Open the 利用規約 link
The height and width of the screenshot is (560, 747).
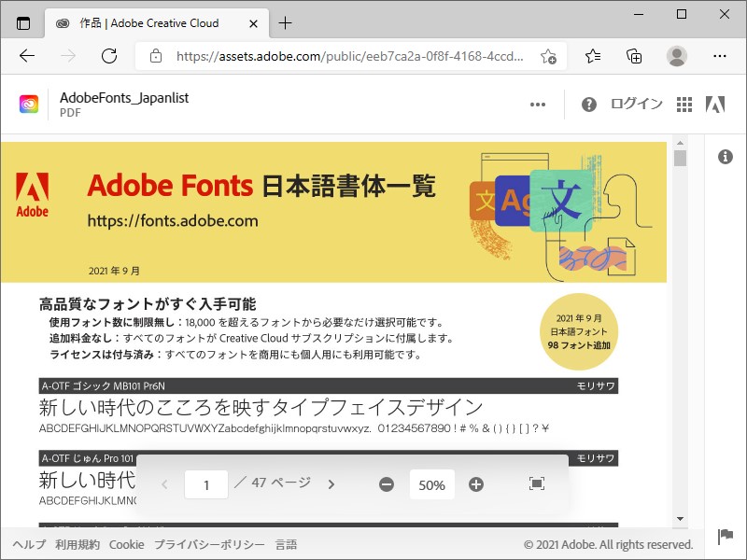point(78,543)
